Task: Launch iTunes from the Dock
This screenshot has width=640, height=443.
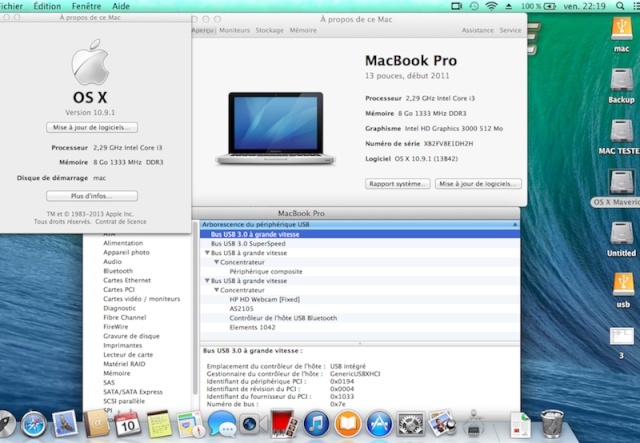Action: 316,425
